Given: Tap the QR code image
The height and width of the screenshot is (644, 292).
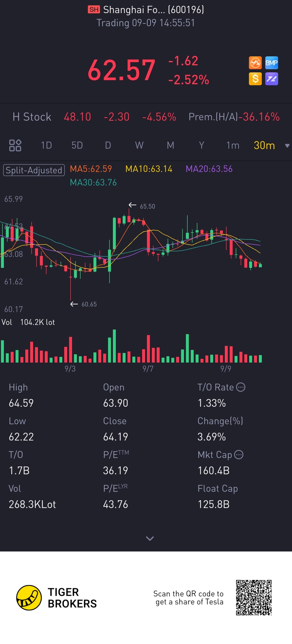Looking at the screenshot, I should click(x=254, y=598).
